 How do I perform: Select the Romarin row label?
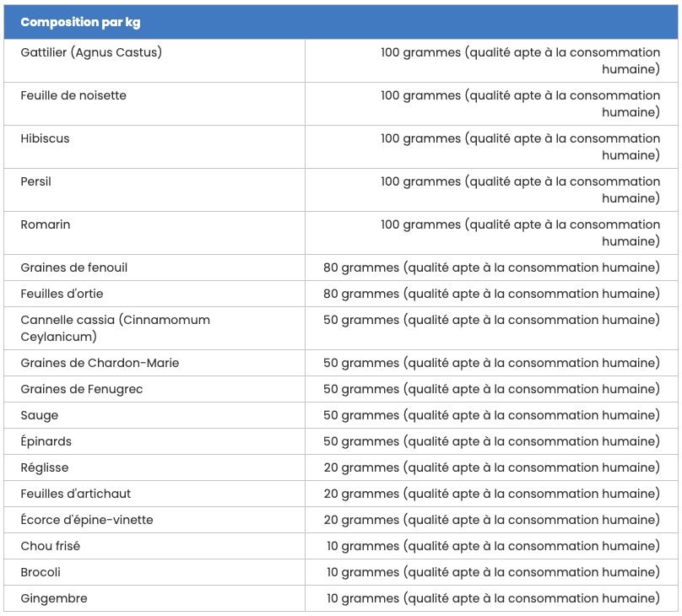(46, 224)
